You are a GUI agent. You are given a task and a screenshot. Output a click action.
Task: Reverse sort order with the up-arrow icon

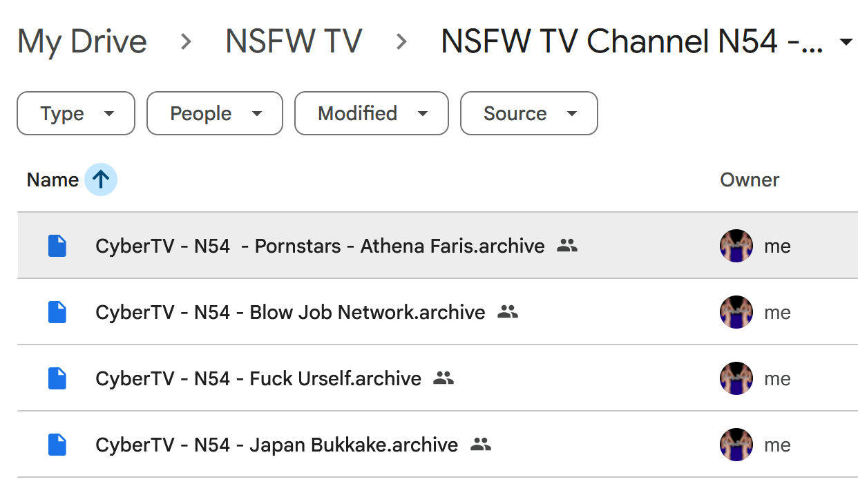tap(101, 180)
